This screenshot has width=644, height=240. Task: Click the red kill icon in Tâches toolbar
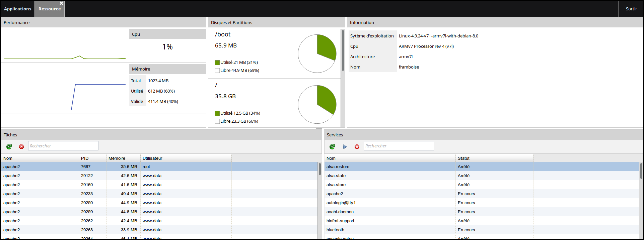click(x=21, y=146)
